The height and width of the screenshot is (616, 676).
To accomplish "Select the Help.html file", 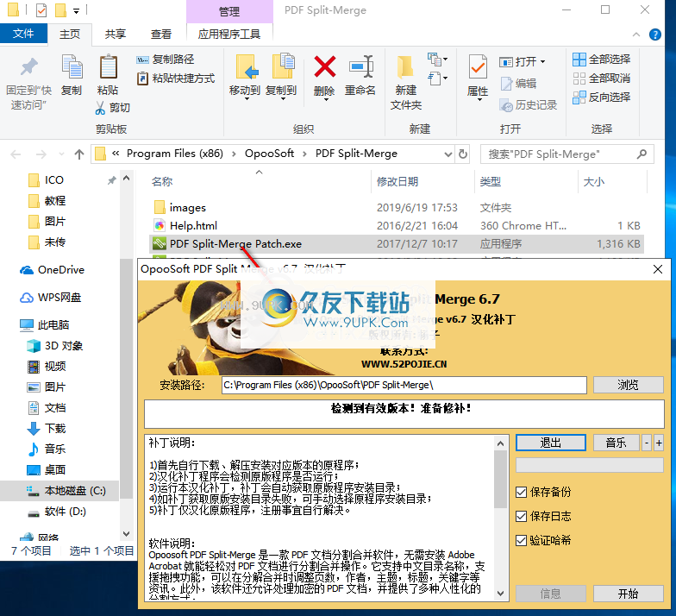I will click(397, 226).
